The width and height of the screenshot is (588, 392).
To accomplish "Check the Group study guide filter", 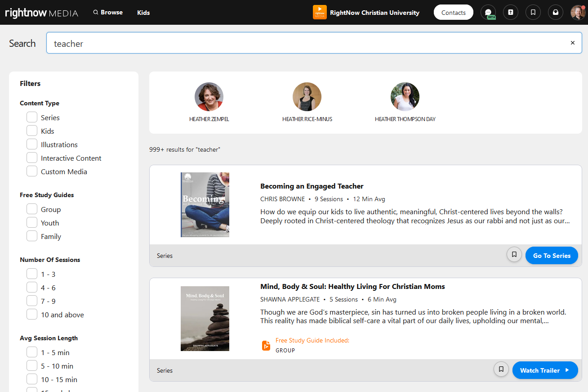I will coord(32,209).
